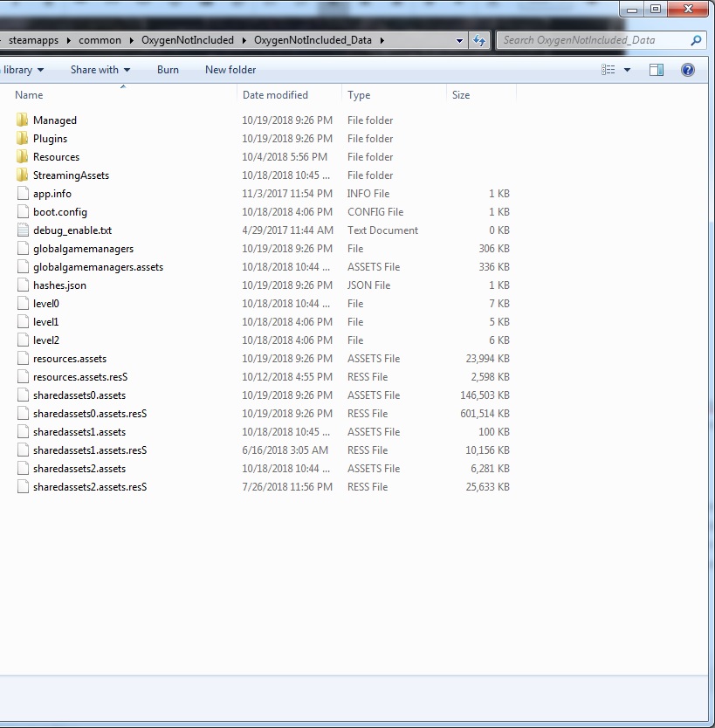Sort files by Date modified column
This screenshot has height=728, width=715.
275,95
